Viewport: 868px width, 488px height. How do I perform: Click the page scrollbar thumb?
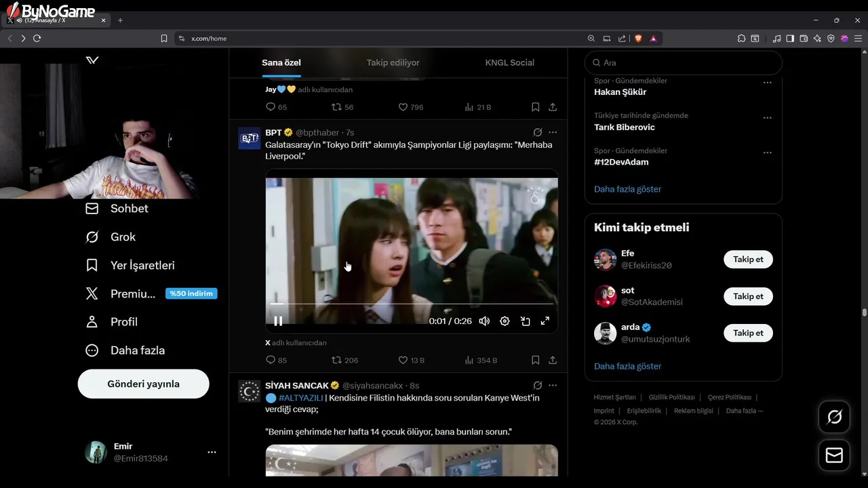coord(864,312)
